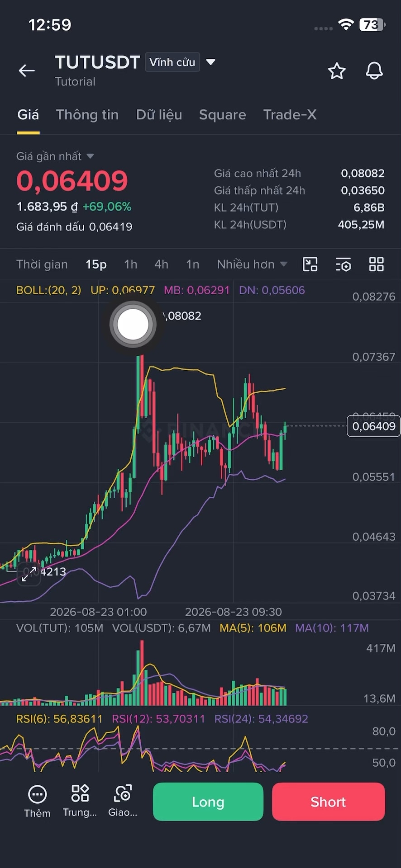The width and height of the screenshot is (401, 868).
Task: Tap the Tutorial subtitle under the pair
Action: pos(75,82)
